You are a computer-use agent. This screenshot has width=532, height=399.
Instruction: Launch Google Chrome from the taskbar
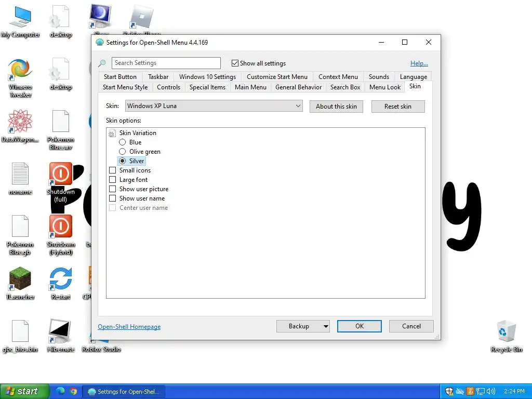point(74,391)
